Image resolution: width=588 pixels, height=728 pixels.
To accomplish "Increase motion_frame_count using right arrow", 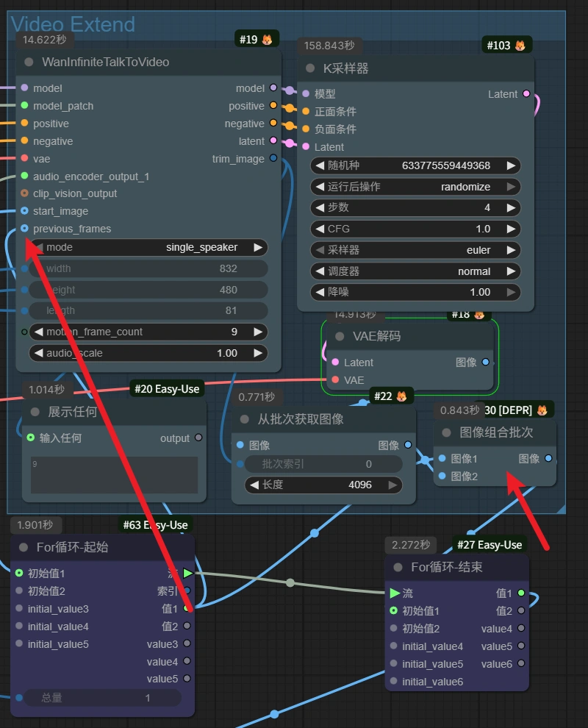I will [258, 332].
